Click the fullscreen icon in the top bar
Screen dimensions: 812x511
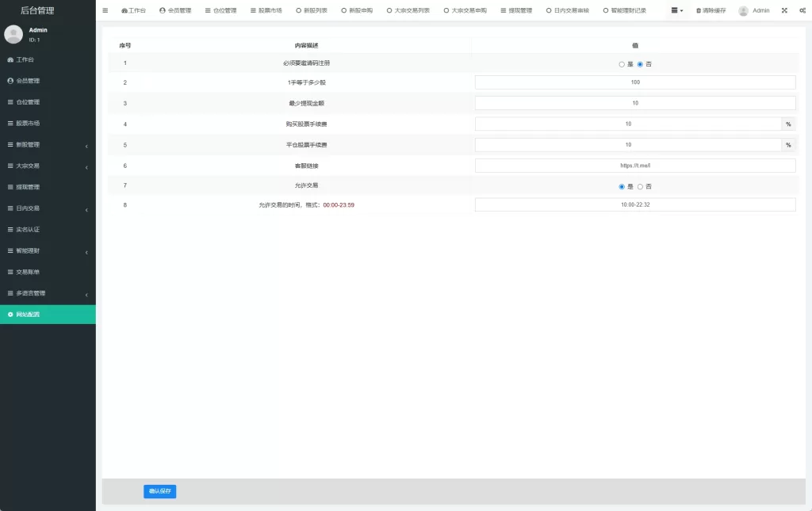[x=784, y=10]
